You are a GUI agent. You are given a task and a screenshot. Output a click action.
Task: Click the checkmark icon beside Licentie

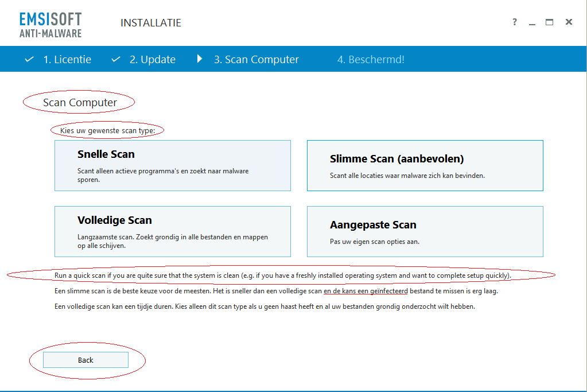click(x=29, y=59)
